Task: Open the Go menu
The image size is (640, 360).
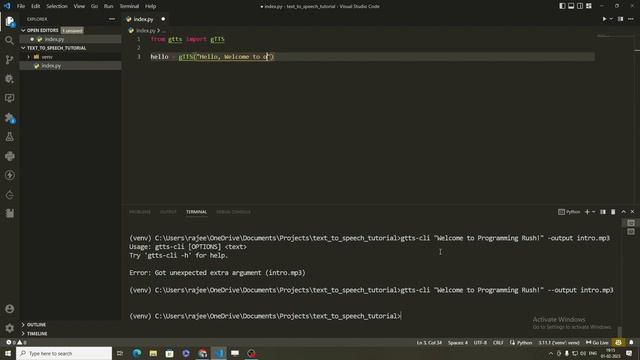Action: click(94, 6)
